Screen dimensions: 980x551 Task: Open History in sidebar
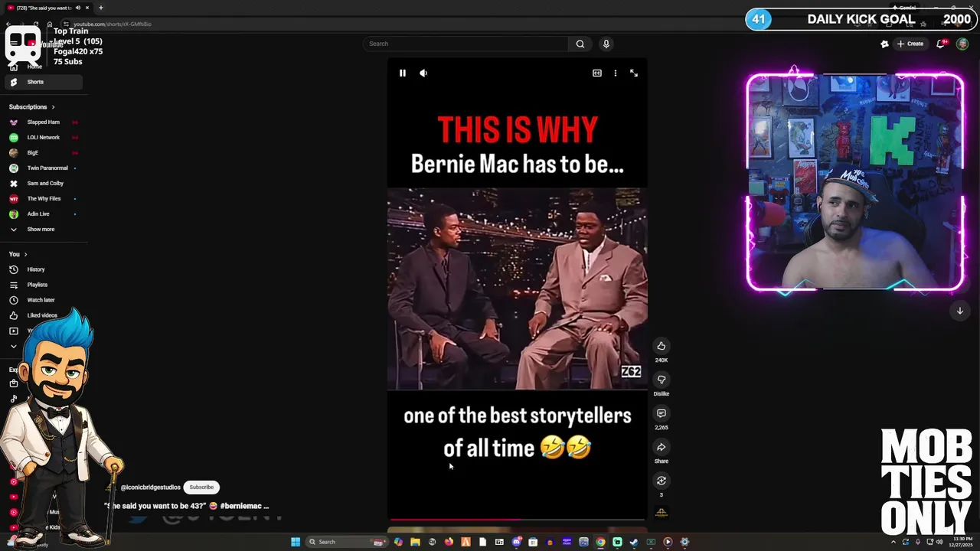[42, 269]
